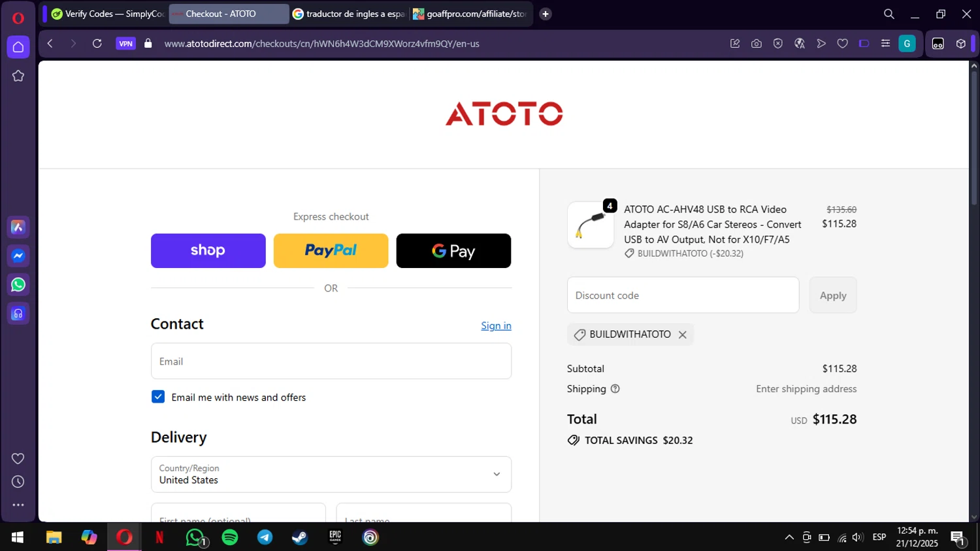This screenshot has width=980, height=551.
Task: Open the snapshot camera tool
Action: coord(757,44)
